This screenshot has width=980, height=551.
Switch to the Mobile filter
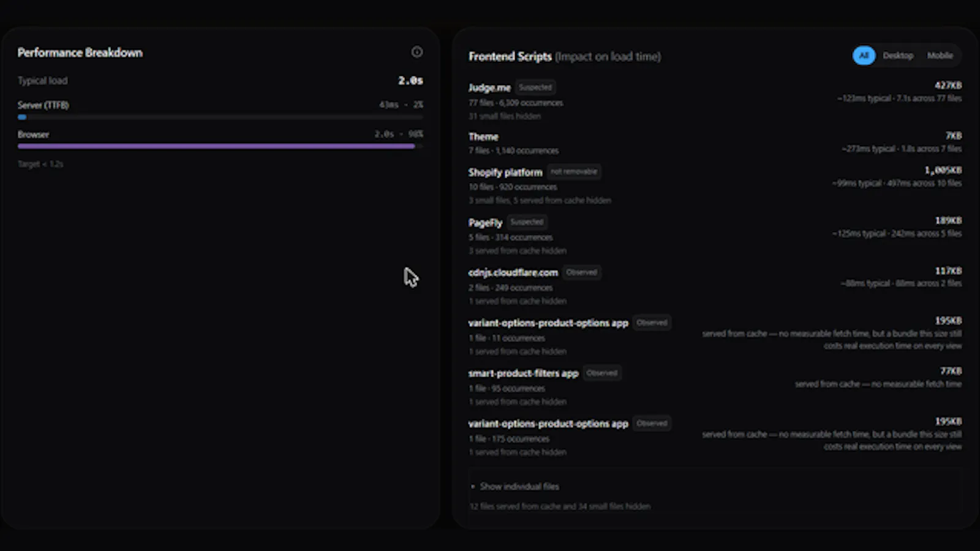tap(940, 56)
